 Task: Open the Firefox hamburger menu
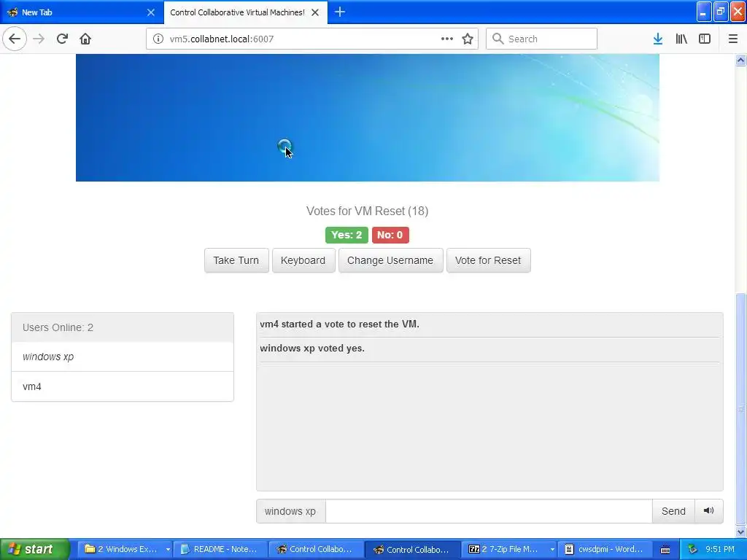[733, 39]
